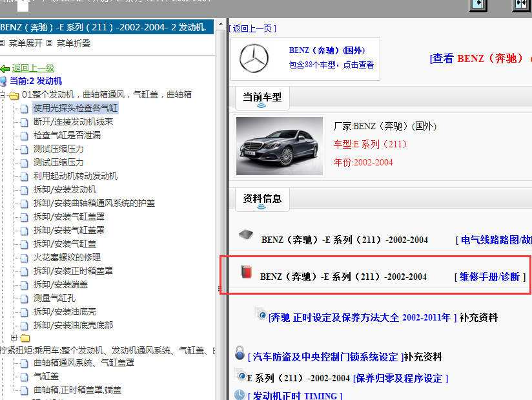Viewport: 532px width, 400px height.
Task: Click the folder icon of 01整个发动机
Action: coord(14,96)
